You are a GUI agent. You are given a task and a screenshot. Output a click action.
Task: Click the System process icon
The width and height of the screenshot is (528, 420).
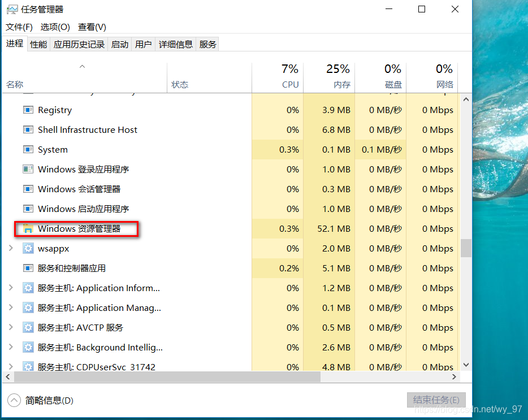click(x=28, y=149)
